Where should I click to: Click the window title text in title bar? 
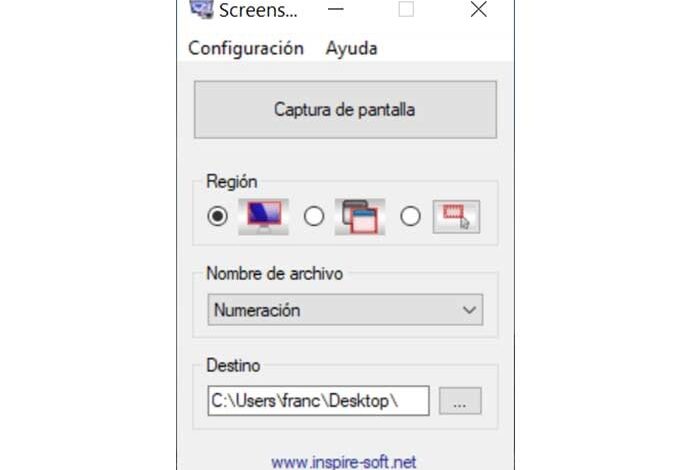pos(257,10)
